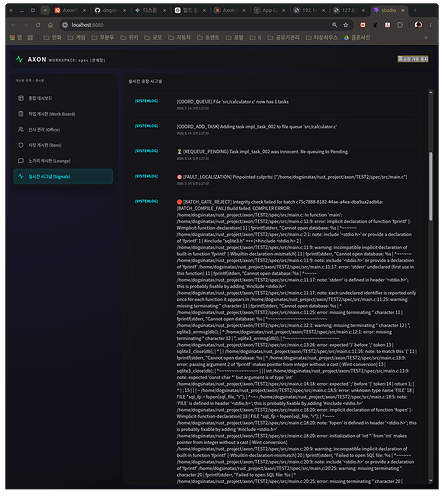Click the AXON logo pulse icon
The image size is (443, 500).
(19, 59)
